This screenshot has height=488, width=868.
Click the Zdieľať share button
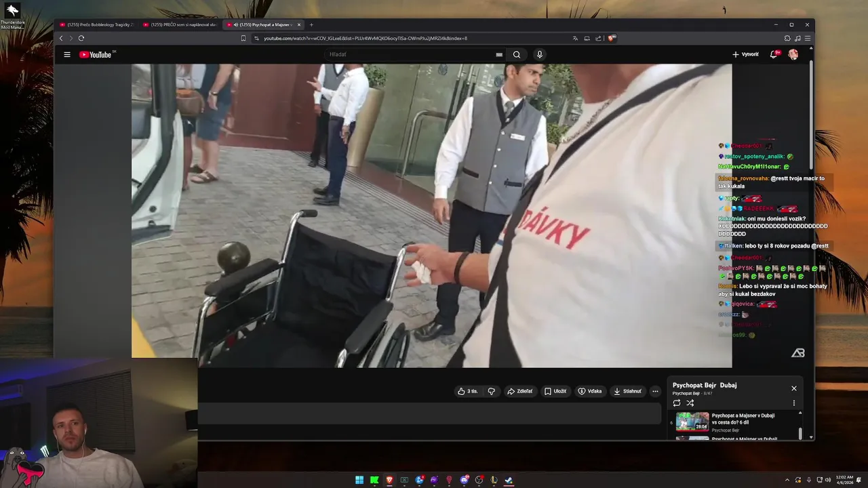coord(519,391)
